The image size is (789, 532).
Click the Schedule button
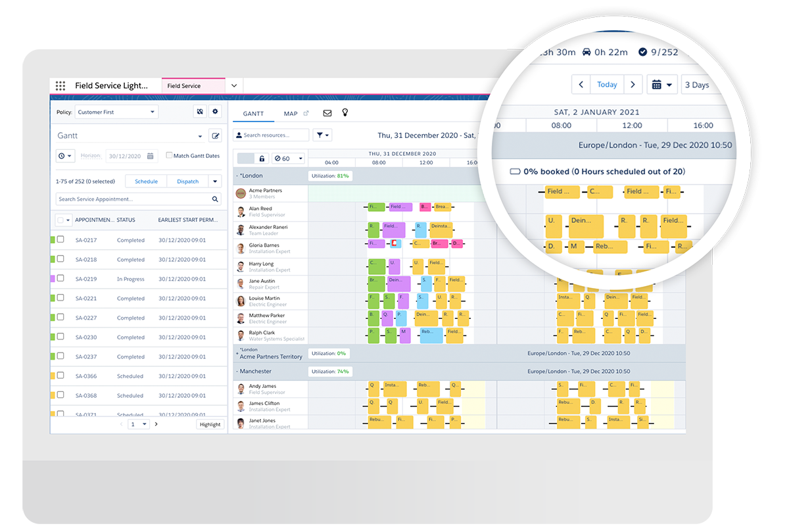(x=146, y=181)
